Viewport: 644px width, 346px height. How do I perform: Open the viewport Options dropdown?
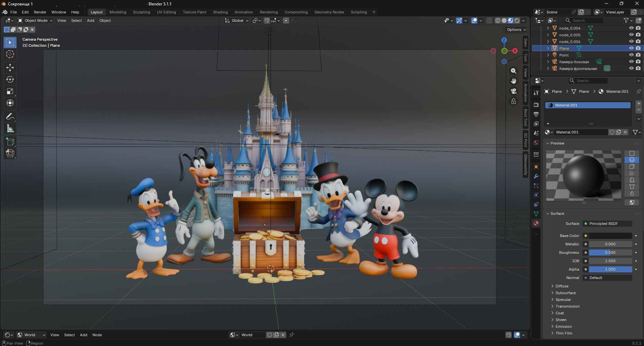tap(516, 30)
